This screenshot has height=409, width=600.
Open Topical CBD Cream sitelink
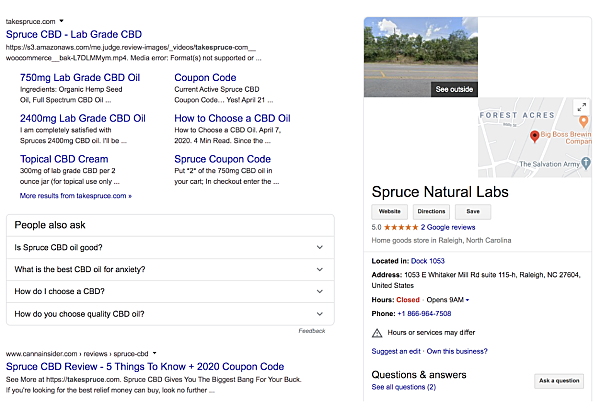pos(64,159)
